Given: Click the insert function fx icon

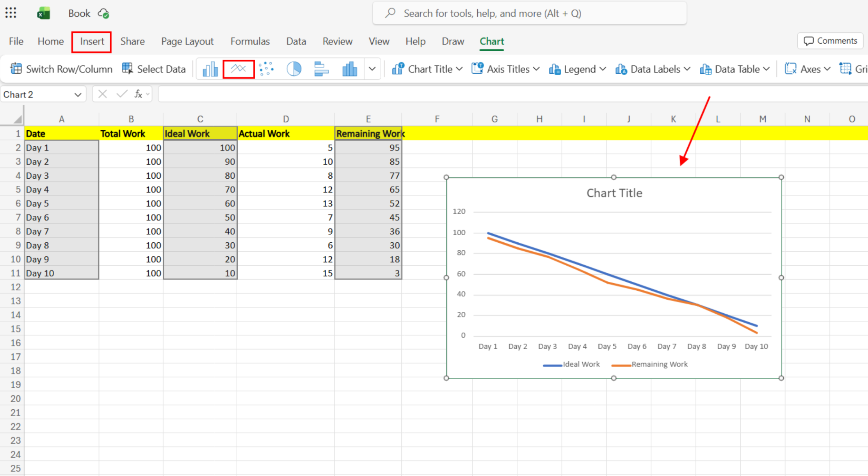Looking at the screenshot, I should (138, 94).
